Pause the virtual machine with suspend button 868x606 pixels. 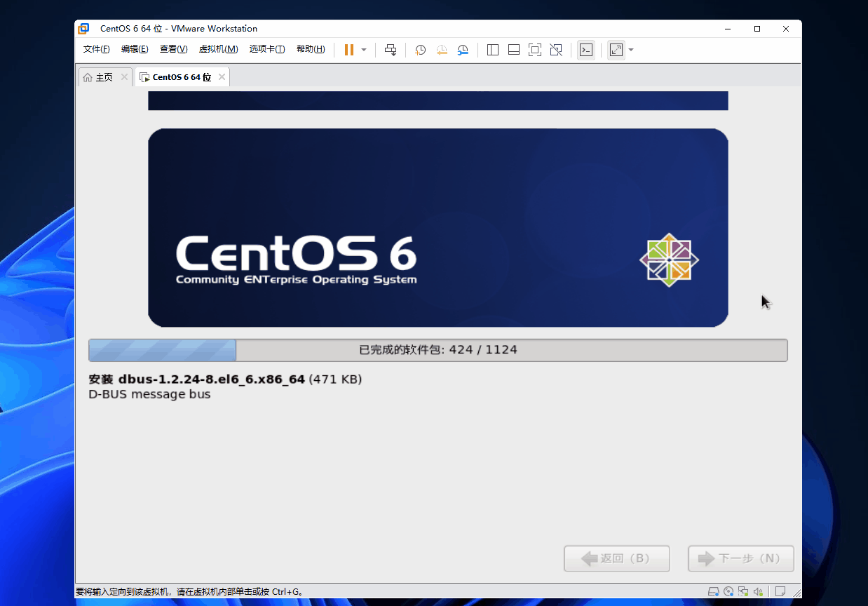coord(349,50)
